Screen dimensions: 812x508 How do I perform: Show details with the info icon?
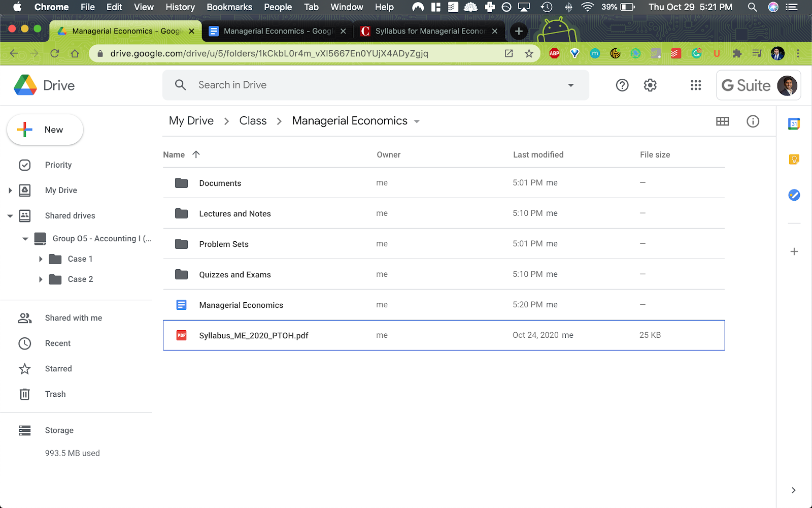[753, 121]
